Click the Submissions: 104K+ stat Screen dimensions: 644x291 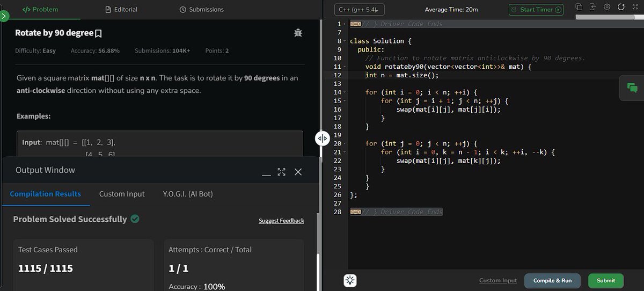163,50
